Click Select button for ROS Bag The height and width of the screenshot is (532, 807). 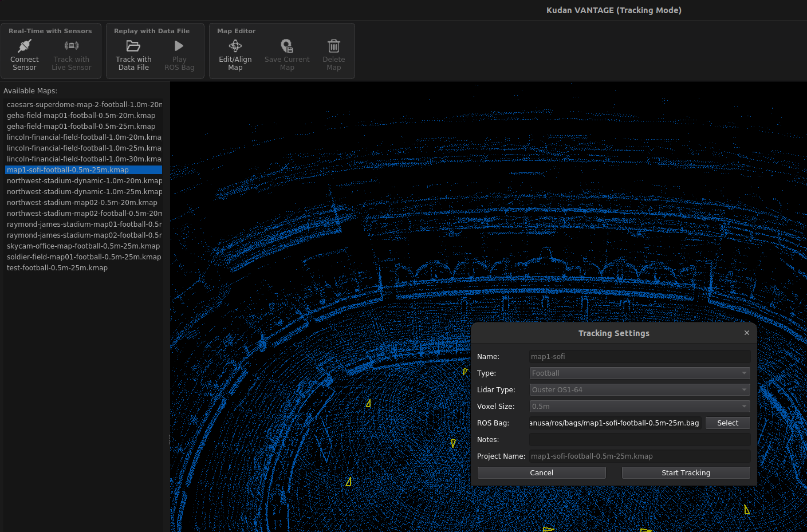click(727, 423)
